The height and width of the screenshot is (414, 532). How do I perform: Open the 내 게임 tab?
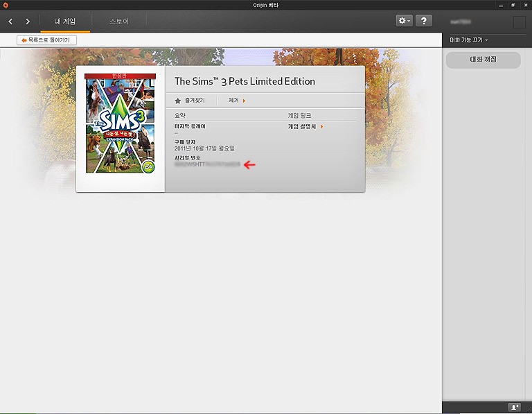tap(65, 21)
